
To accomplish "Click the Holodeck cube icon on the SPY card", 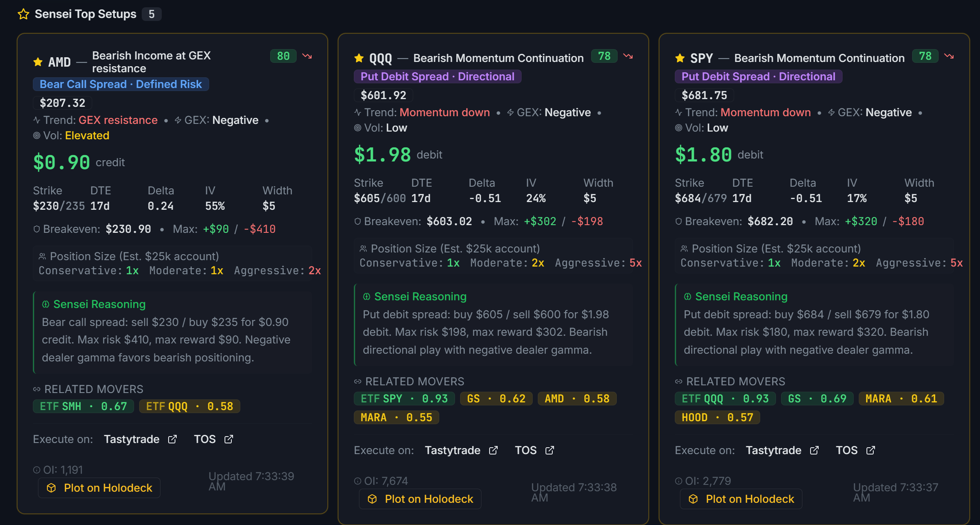I will [x=693, y=499].
